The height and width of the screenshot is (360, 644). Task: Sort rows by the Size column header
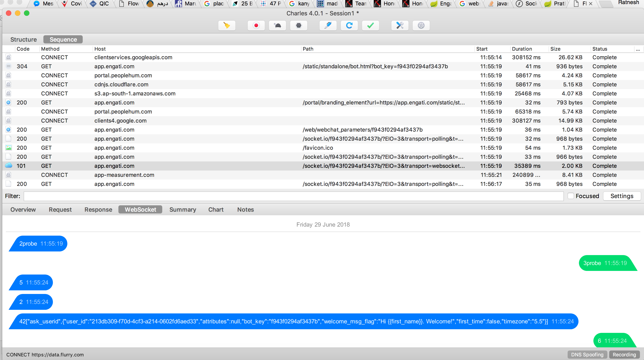click(x=555, y=49)
